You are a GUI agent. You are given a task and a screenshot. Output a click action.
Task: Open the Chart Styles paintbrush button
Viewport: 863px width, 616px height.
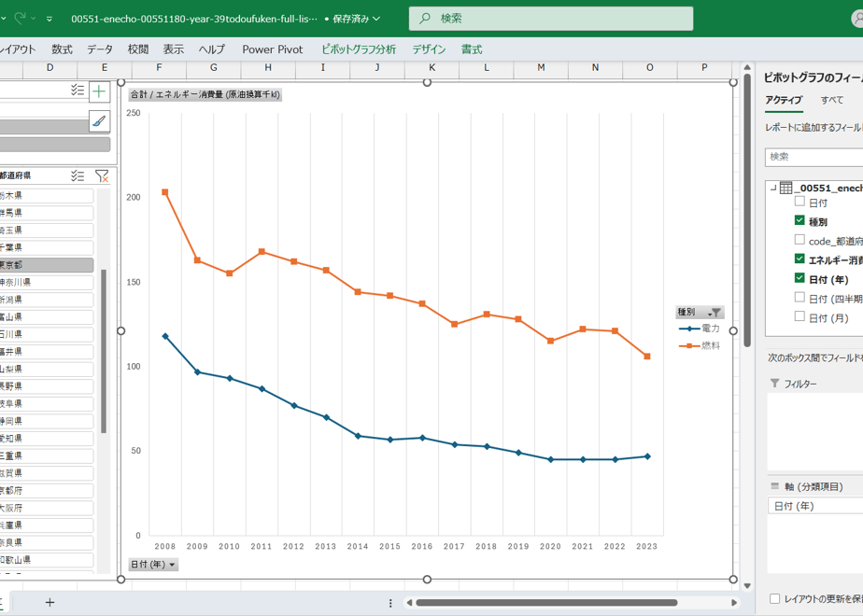99,121
